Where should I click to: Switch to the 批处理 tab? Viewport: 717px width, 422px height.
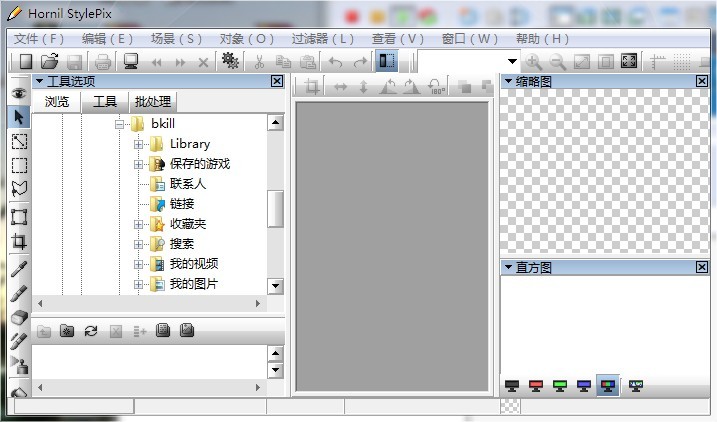point(153,101)
